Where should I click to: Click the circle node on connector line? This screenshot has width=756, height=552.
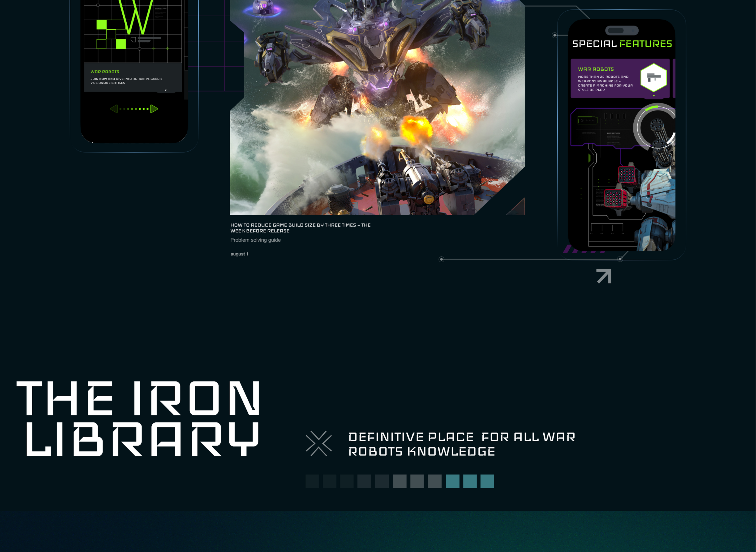tap(441, 259)
